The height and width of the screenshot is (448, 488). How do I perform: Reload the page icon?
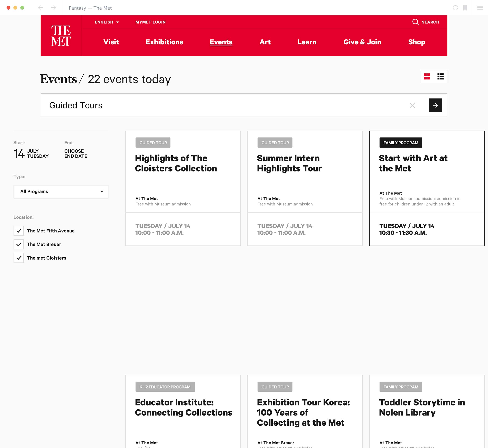(x=455, y=8)
